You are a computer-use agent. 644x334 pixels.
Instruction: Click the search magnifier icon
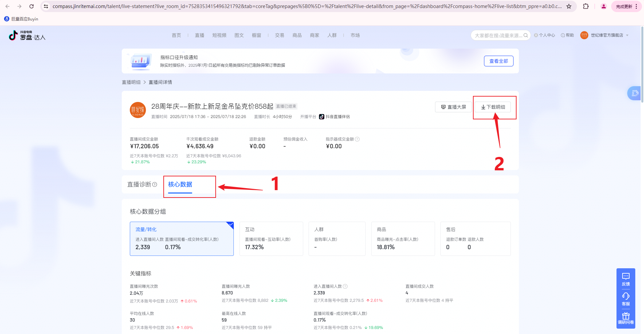(526, 35)
